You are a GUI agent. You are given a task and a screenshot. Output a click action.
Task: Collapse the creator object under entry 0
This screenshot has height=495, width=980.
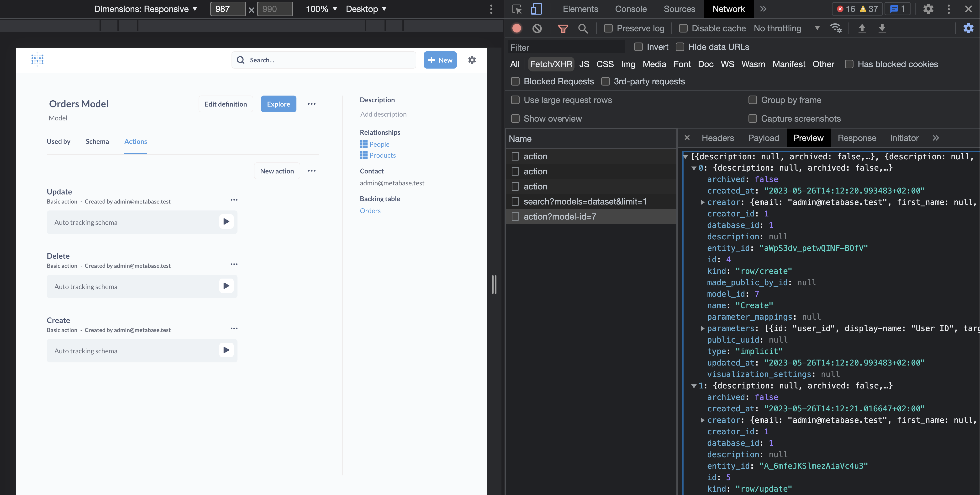pos(702,202)
